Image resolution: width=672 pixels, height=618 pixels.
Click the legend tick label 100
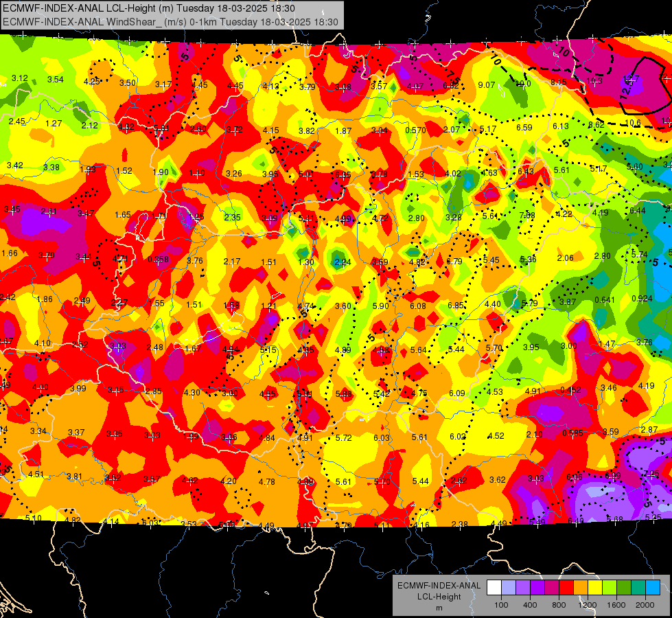[502, 605]
